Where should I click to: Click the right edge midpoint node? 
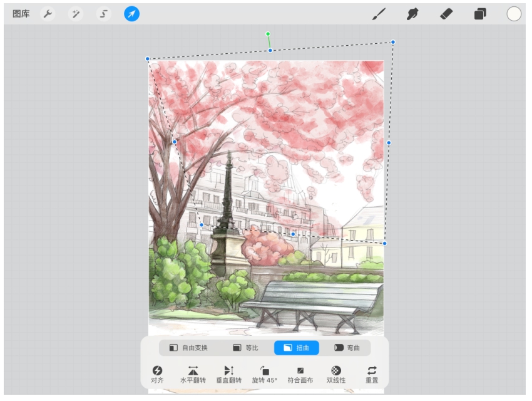389,143
